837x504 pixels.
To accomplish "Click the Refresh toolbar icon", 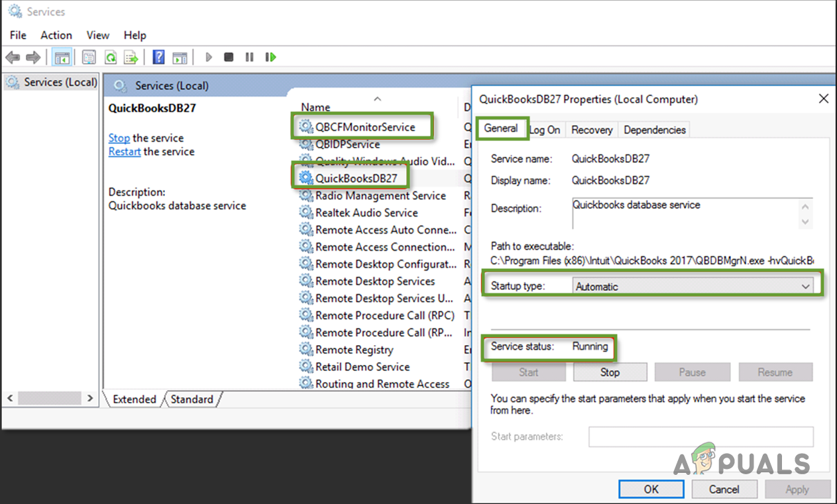I will (111, 58).
